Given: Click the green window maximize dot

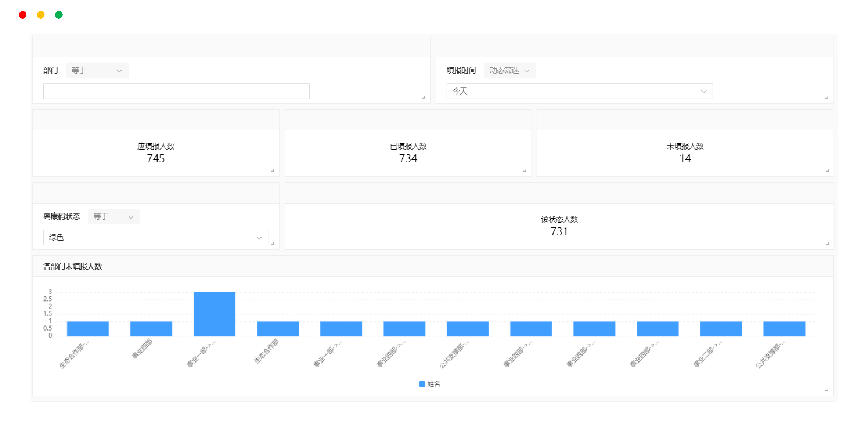Looking at the screenshot, I should [x=59, y=15].
